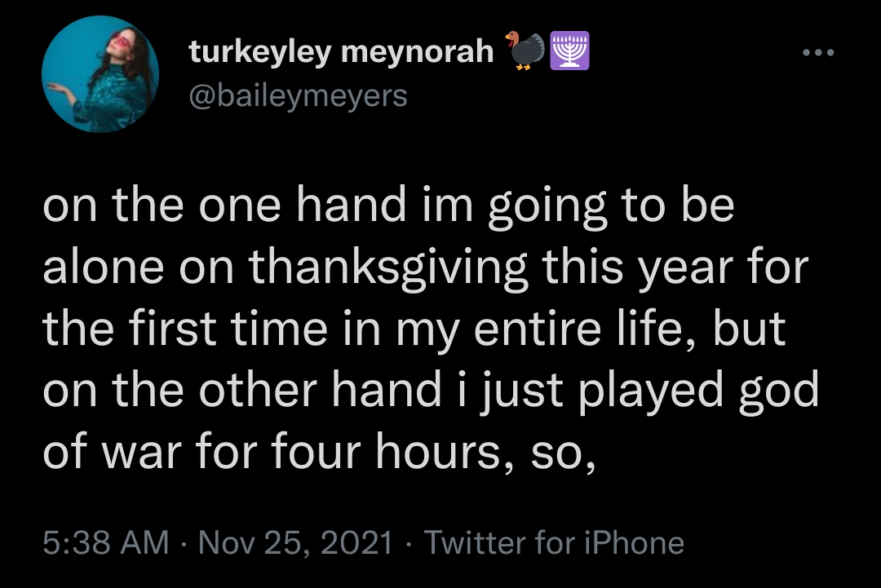Image resolution: width=881 pixels, height=588 pixels.
Task: Open the "turkeyley meynorah" display name
Action: point(341,52)
